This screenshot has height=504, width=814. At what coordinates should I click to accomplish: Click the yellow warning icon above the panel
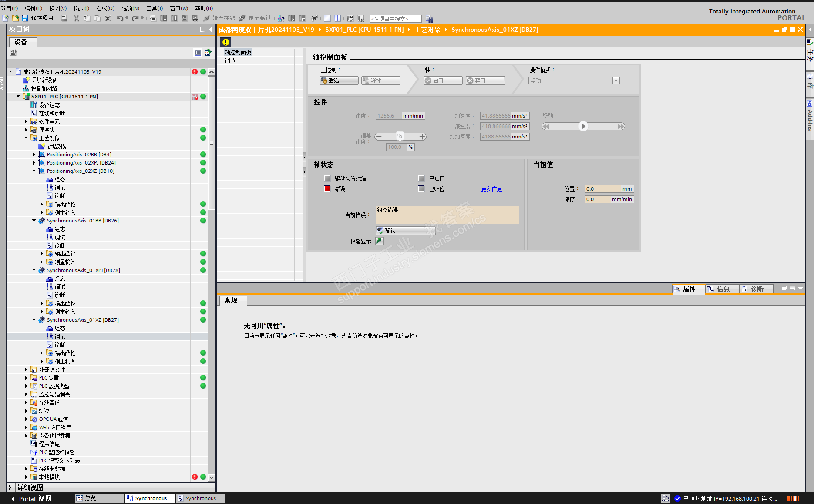tap(225, 42)
